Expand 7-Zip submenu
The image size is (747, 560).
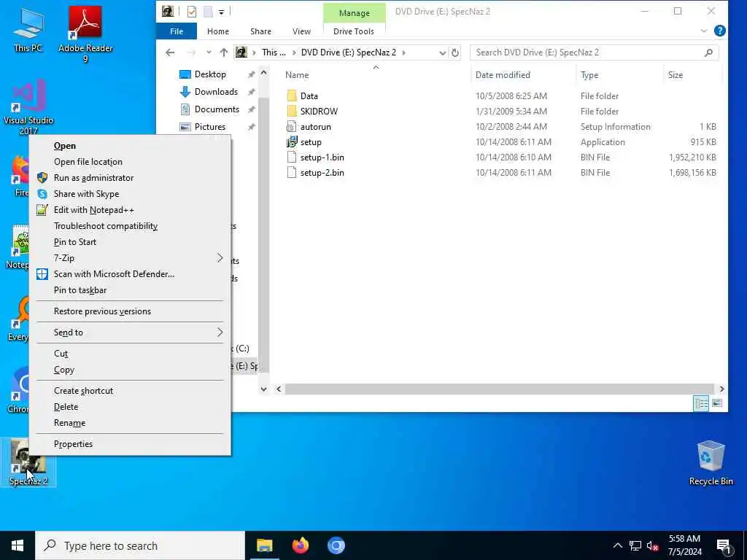pyautogui.click(x=220, y=257)
